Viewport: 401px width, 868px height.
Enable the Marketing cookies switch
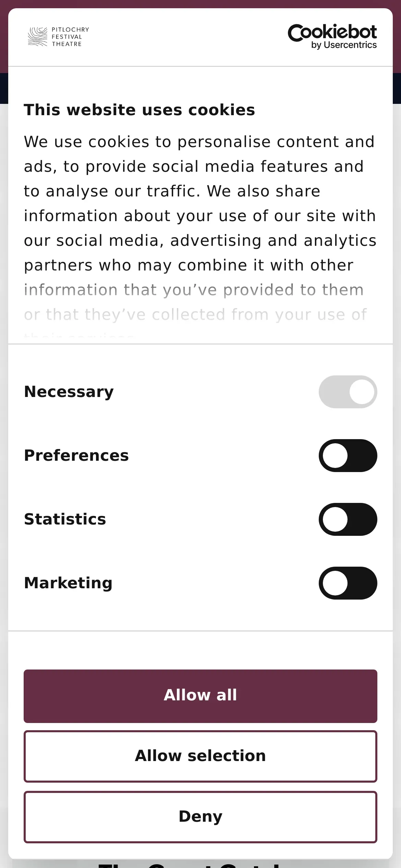(348, 583)
